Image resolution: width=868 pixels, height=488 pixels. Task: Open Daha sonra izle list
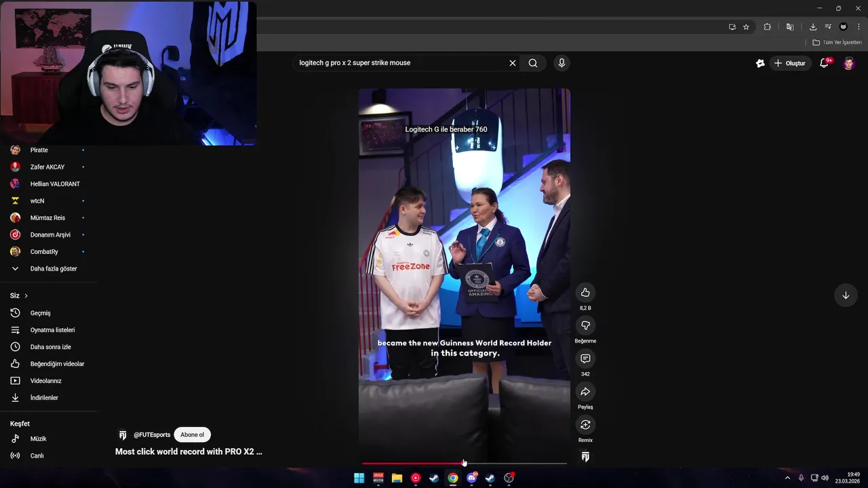coord(49,347)
